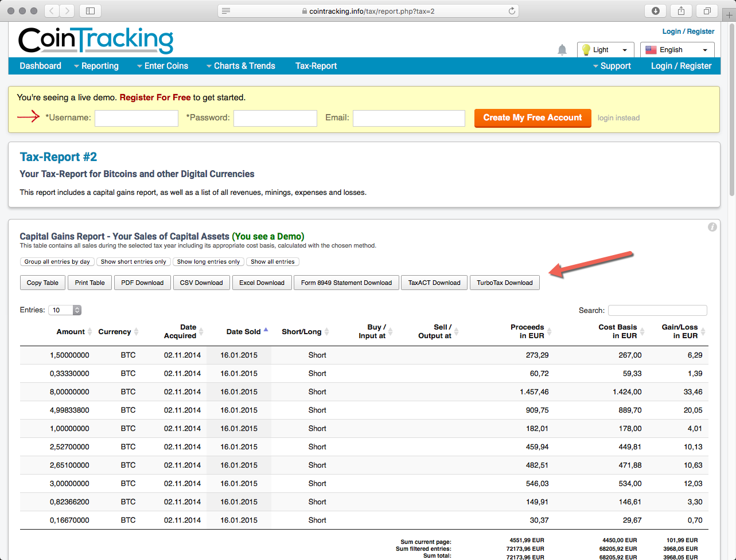Expand the Support menu
736x560 pixels.
(612, 66)
